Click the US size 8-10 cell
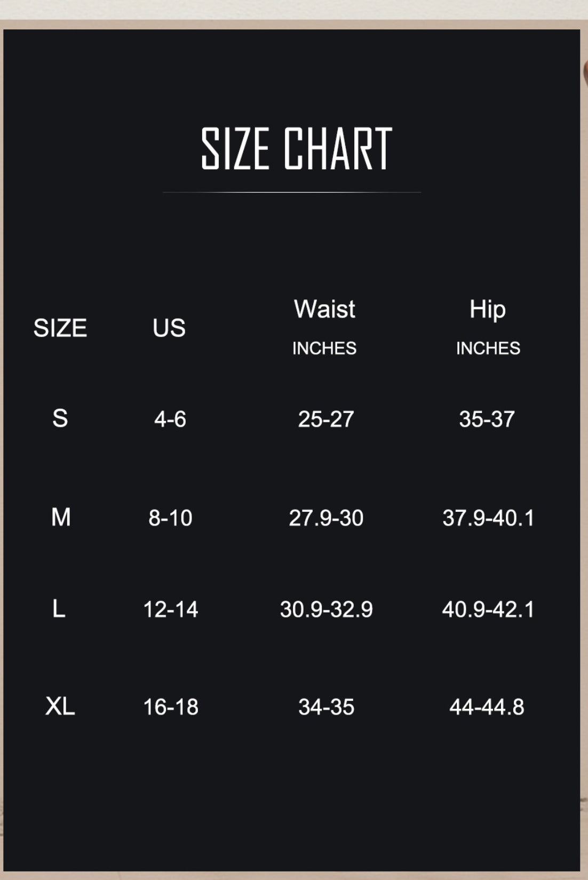Image resolution: width=588 pixels, height=880 pixels. tap(170, 518)
